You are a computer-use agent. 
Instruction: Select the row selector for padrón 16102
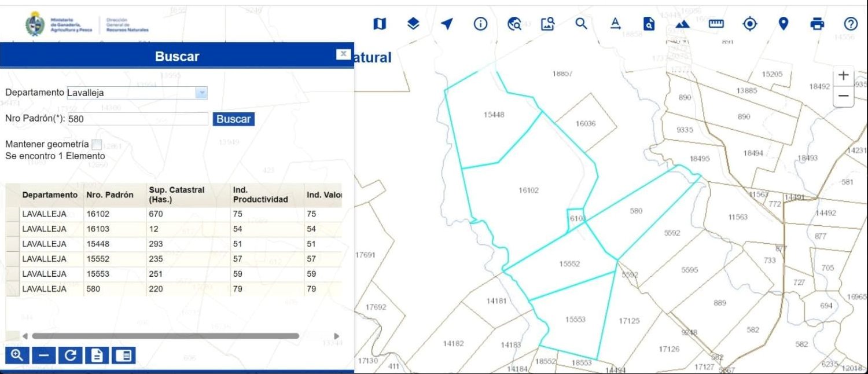[x=12, y=214]
